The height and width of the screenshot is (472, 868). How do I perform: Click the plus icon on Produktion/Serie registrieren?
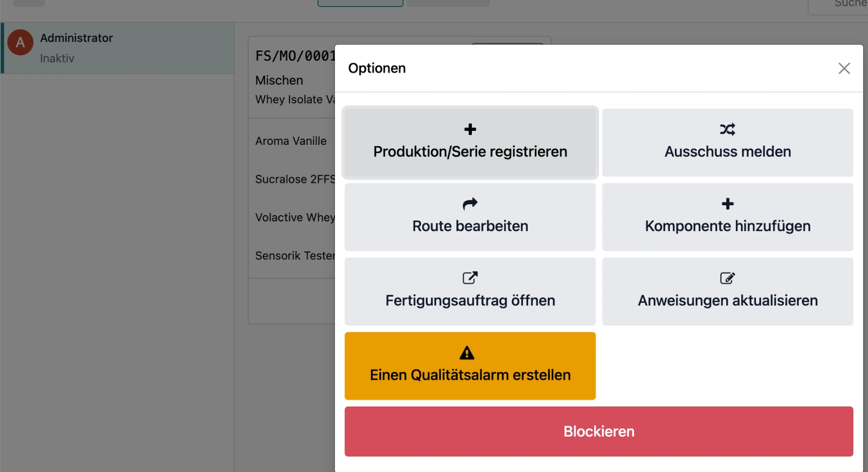tap(469, 129)
